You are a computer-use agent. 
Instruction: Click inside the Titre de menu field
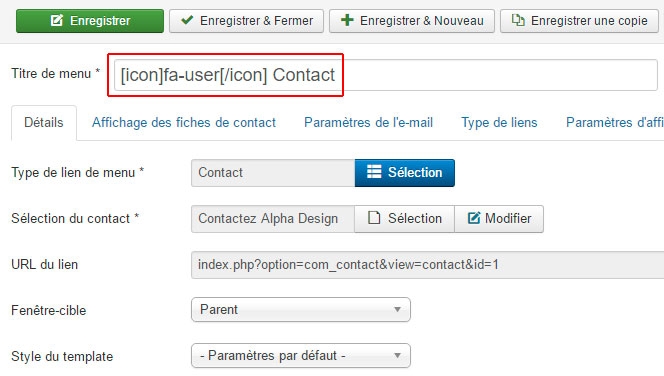click(x=385, y=75)
